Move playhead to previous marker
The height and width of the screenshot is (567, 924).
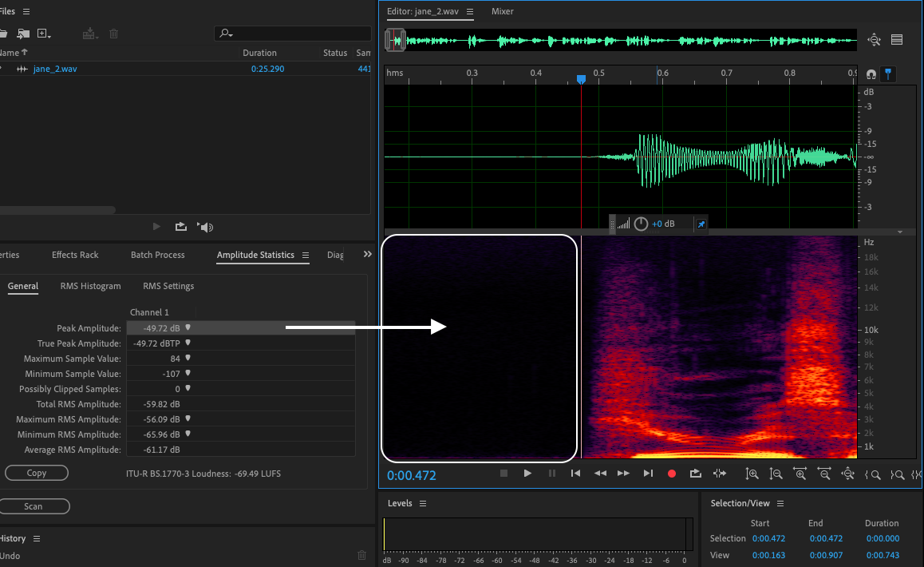tap(575, 474)
